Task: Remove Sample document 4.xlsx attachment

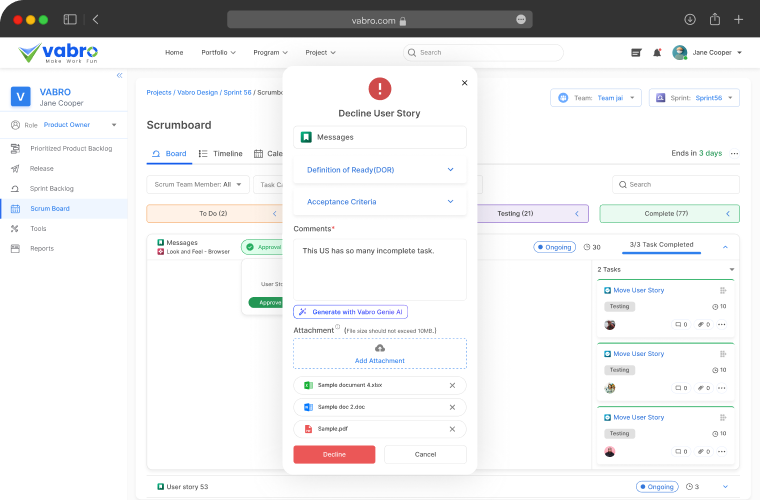Action: [x=452, y=385]
